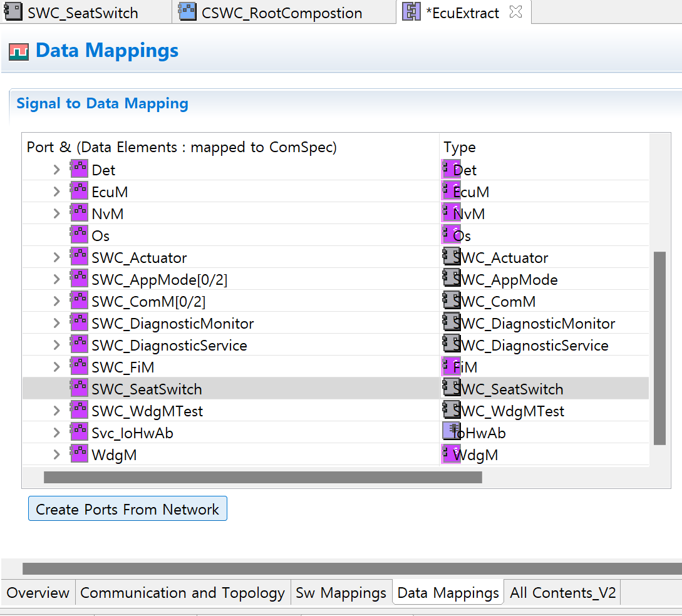Click the WdgM type icon in the Type column
This screenshot has width=682, height=616.
pos(451,454)
